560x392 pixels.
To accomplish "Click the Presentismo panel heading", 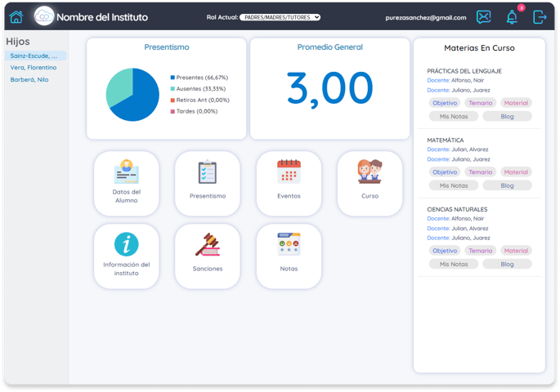I will (x=167, y=47).
